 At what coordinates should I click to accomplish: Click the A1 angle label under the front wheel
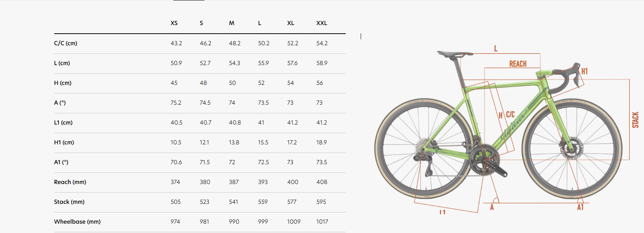pos(580,207)
